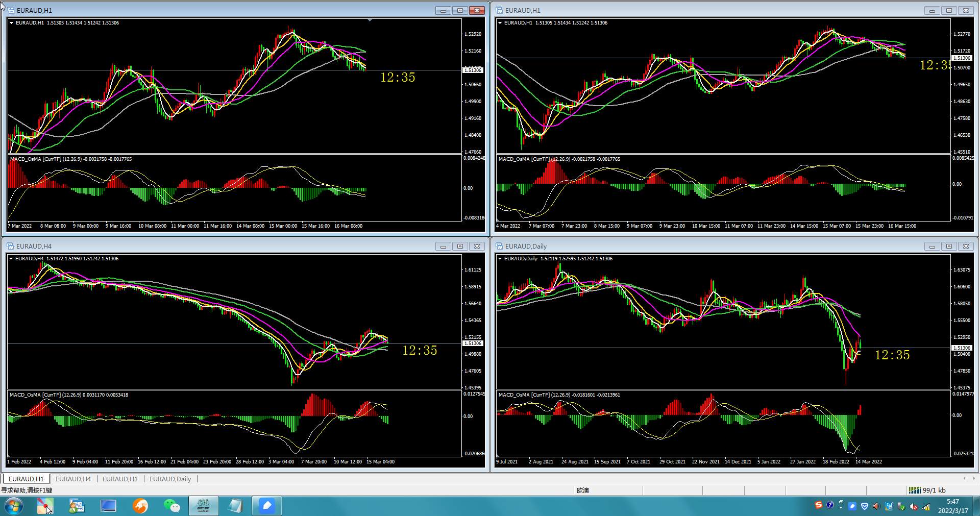Viewport: 980px width, 516px height.
Task: Open the blue pencil note app
Action: tap(267, 506)
